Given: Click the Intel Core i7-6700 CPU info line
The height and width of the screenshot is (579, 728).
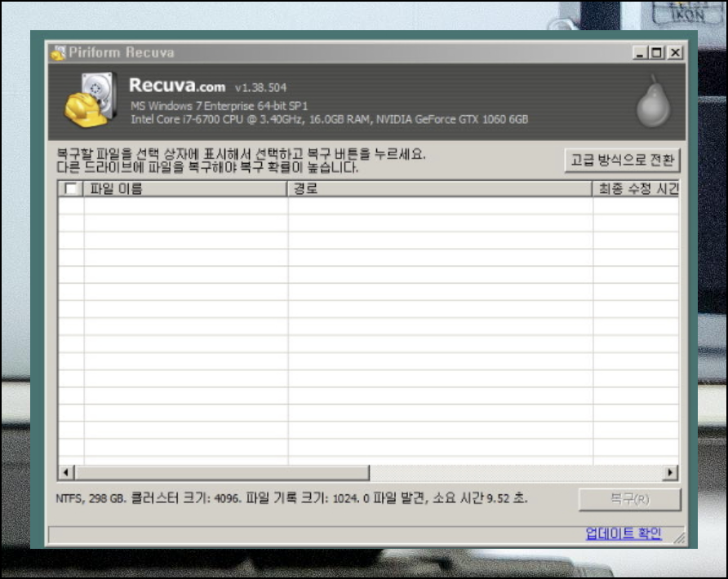Looking at the screenshot, I should point(329,119).
